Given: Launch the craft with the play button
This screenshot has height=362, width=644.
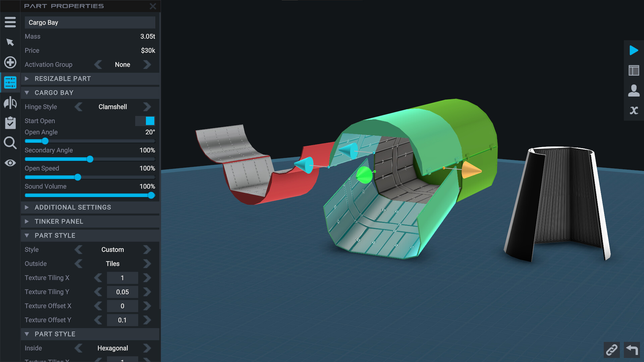Looking at the screenshot, I should point(634,51).
